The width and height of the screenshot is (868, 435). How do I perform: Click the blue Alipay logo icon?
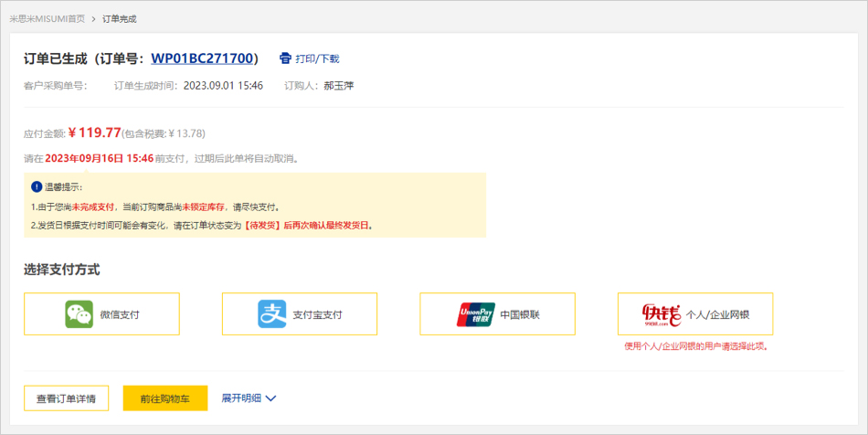[x=271, y=314]
